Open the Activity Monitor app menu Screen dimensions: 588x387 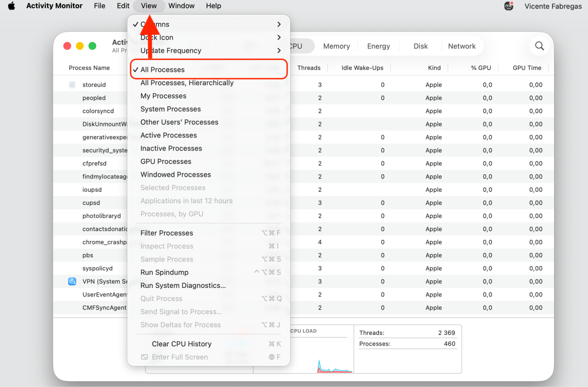click(x=54, y=6)
